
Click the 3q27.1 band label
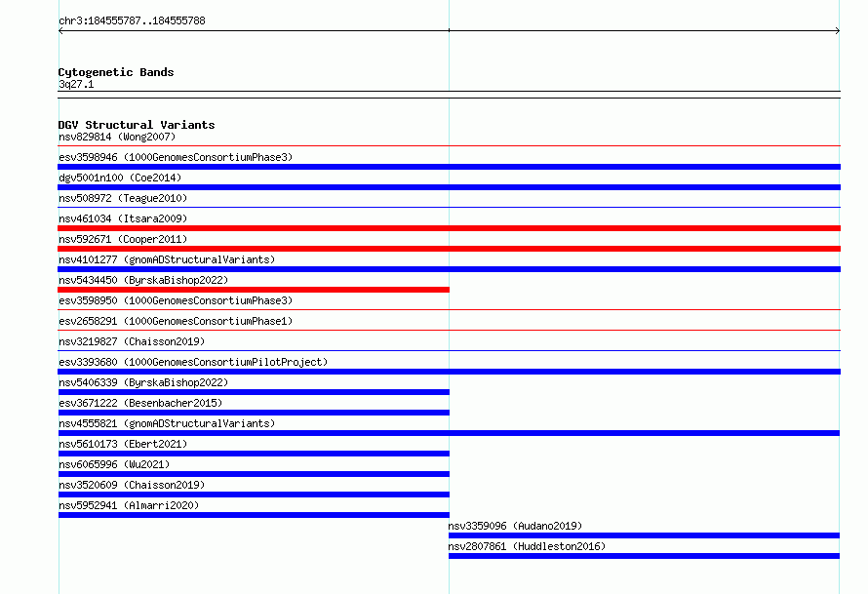[x=76, y=84]
